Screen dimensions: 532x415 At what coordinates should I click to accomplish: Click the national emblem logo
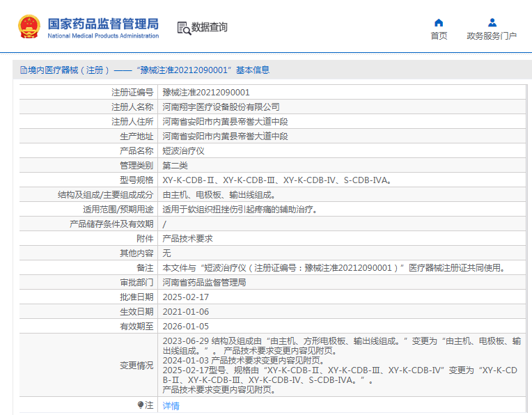point(29,26)
